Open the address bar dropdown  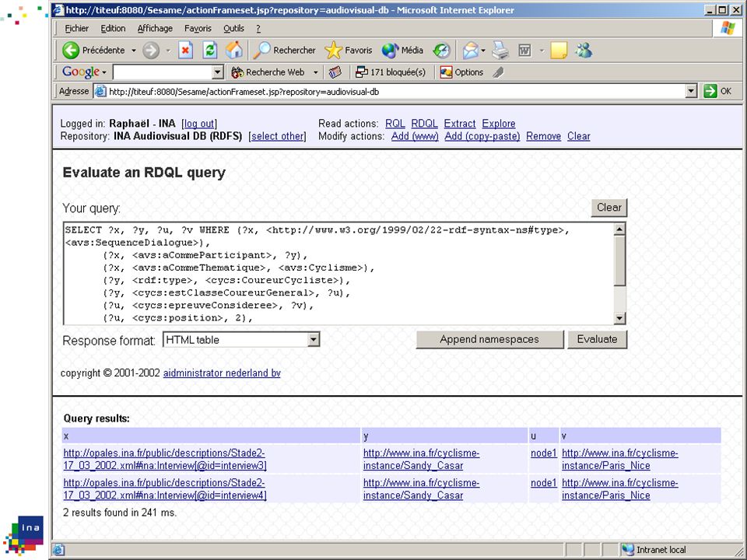(x=691, y=91)
